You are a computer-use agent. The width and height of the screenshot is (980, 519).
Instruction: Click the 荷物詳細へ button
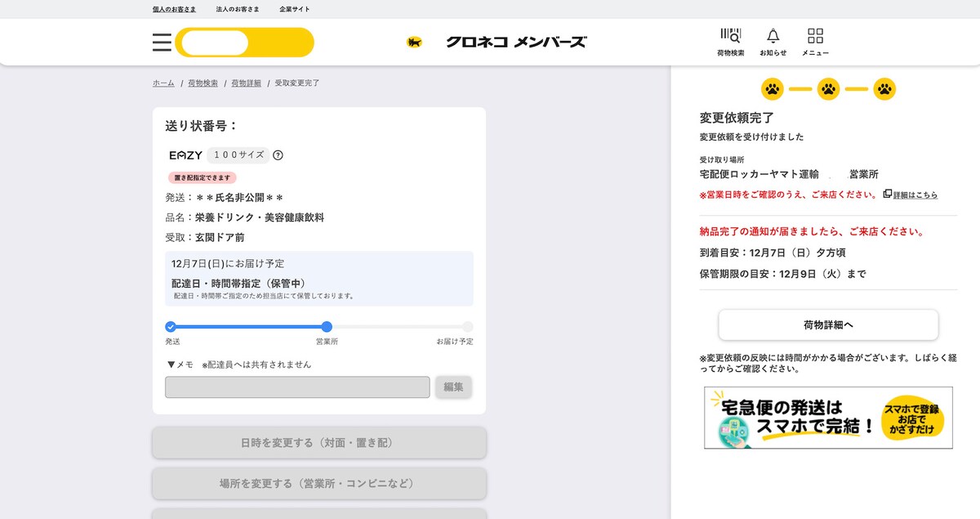click(828, 324)
